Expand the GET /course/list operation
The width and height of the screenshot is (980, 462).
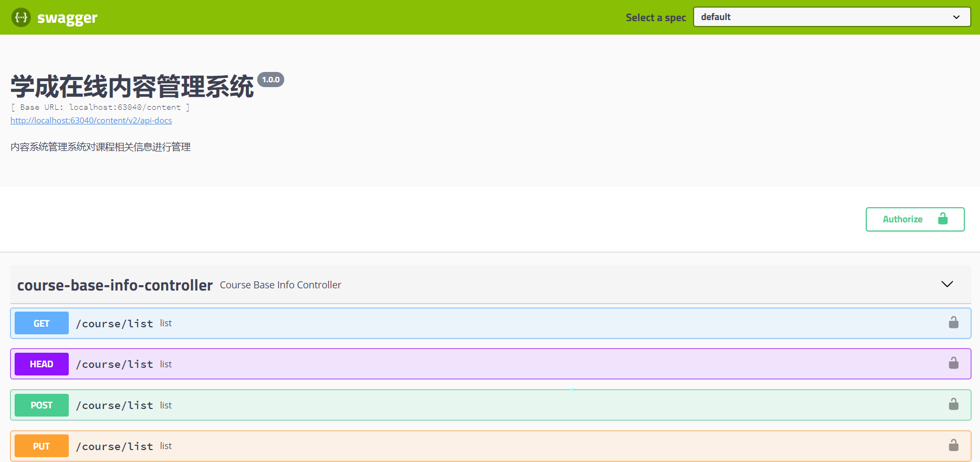coord(491,323)
